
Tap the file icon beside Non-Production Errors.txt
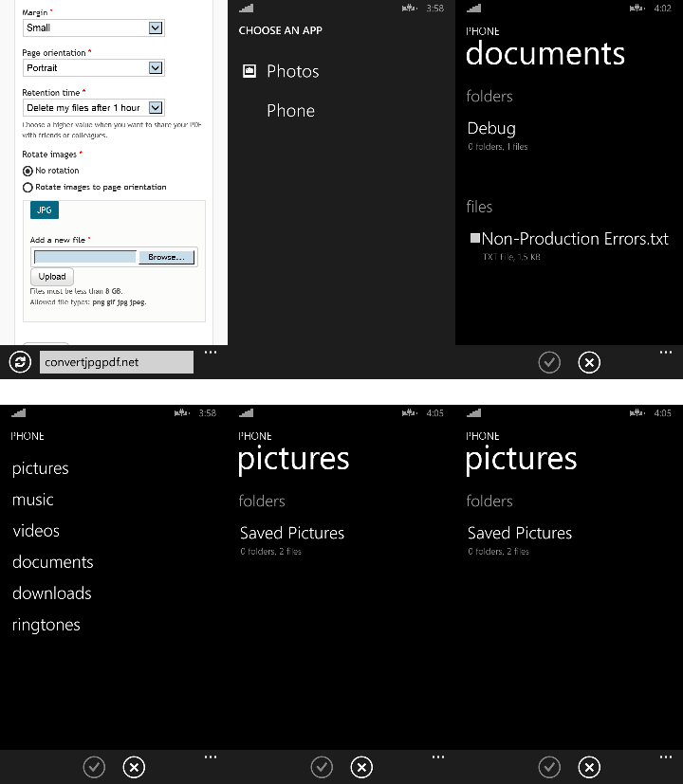[x=475, y=239]
